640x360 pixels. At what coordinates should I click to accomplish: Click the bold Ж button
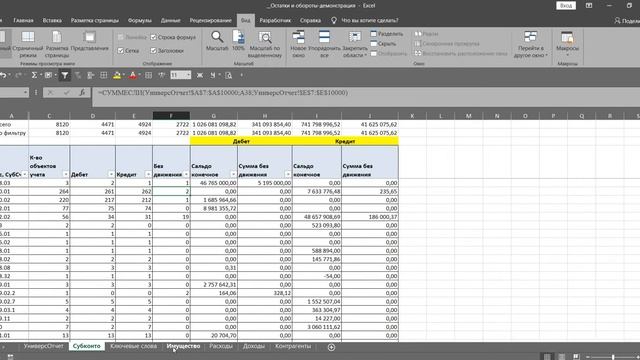(x=200, y=75)
